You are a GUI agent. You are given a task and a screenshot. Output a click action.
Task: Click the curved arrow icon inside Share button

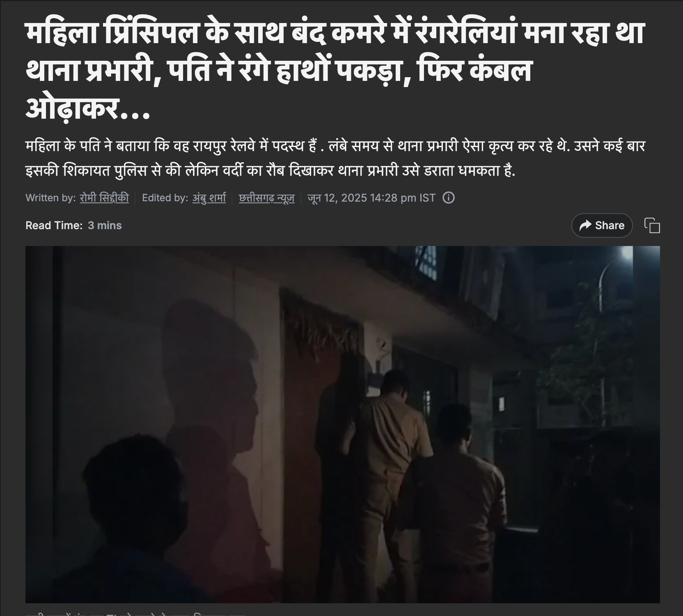coord(585,225)
